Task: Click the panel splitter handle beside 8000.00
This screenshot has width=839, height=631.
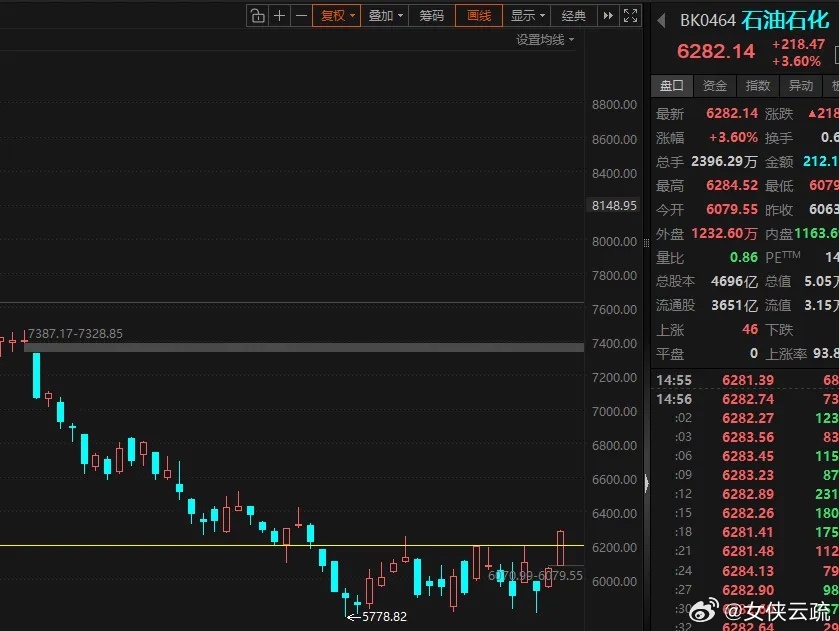Action: [x=646, y=243]
